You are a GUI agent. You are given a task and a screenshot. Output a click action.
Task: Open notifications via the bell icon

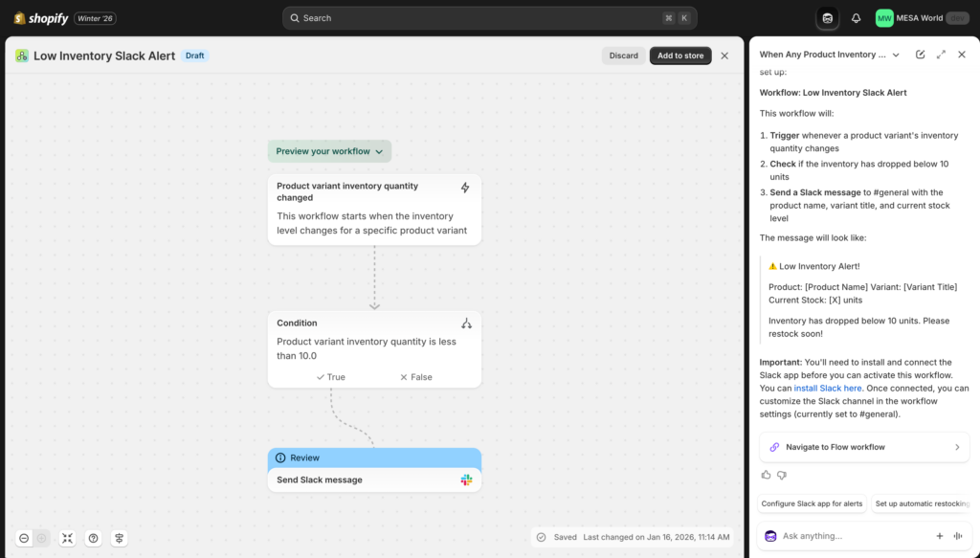[x=855, y=17]
